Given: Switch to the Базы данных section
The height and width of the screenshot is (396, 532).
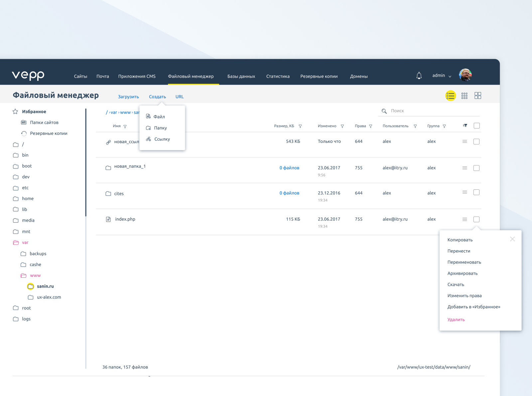Looking at the screenshot, I should click(x=241, y=76).
